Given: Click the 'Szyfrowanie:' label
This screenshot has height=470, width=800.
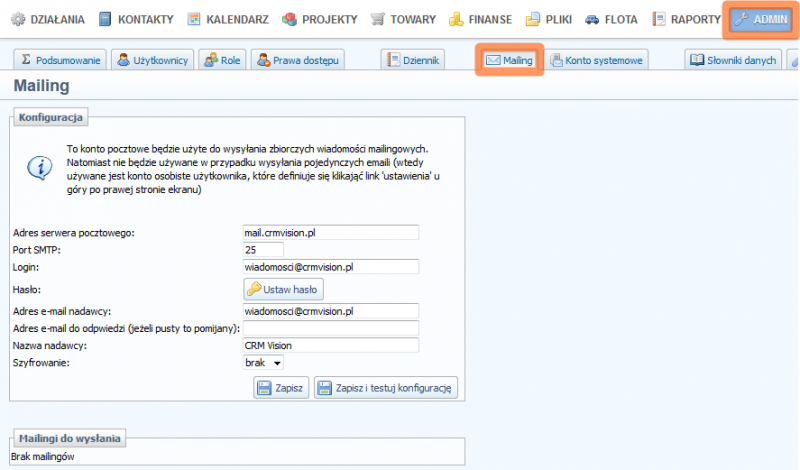Looking at the screenshot, I should click(41, 363).
